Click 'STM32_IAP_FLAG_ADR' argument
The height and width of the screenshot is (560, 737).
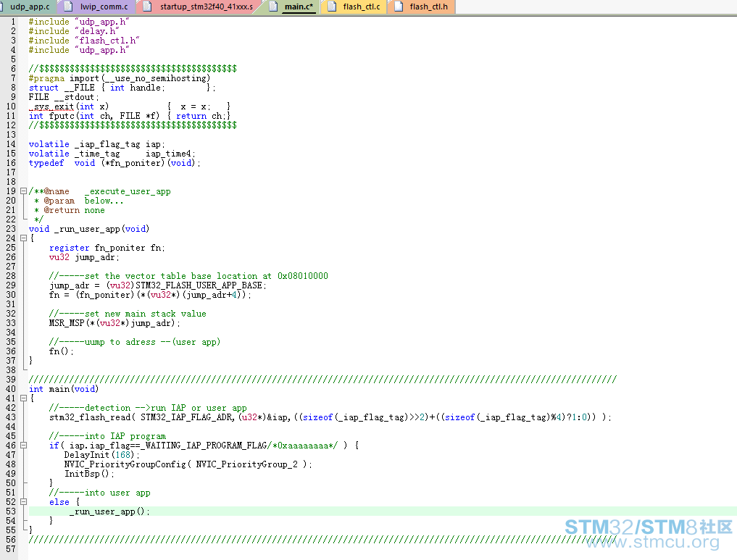186,417
